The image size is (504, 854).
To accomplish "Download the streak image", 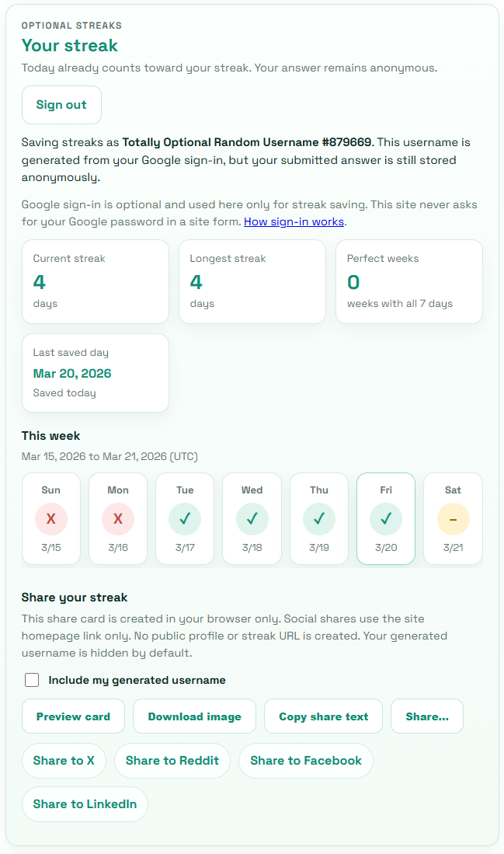I will (x=194, y=716).
